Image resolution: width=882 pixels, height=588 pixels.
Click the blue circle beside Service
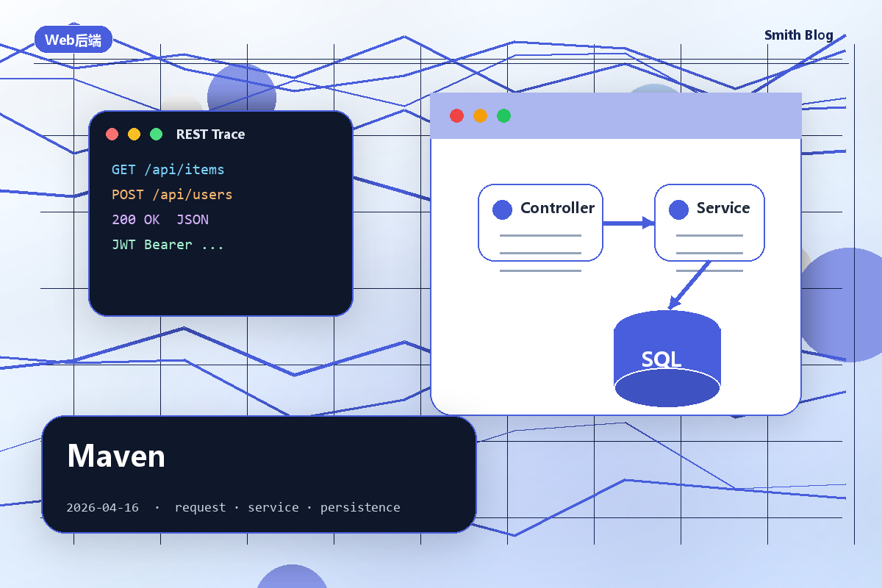[678, 209]
